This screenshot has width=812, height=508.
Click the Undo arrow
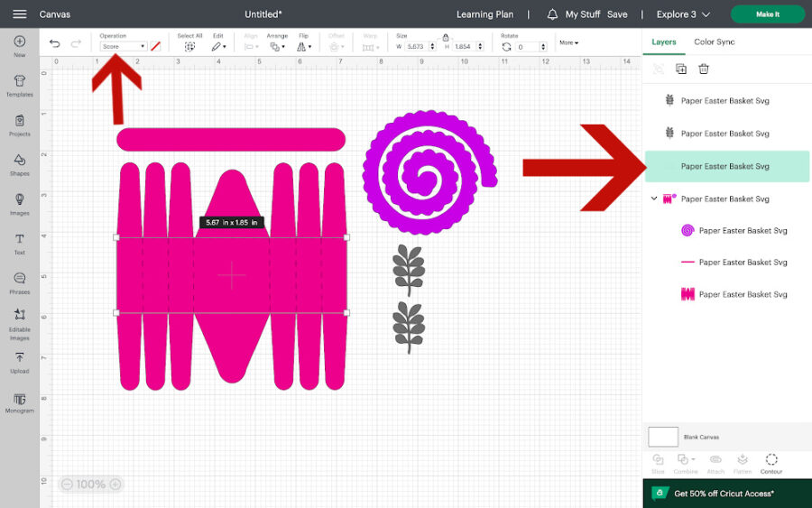pos(55,44)
